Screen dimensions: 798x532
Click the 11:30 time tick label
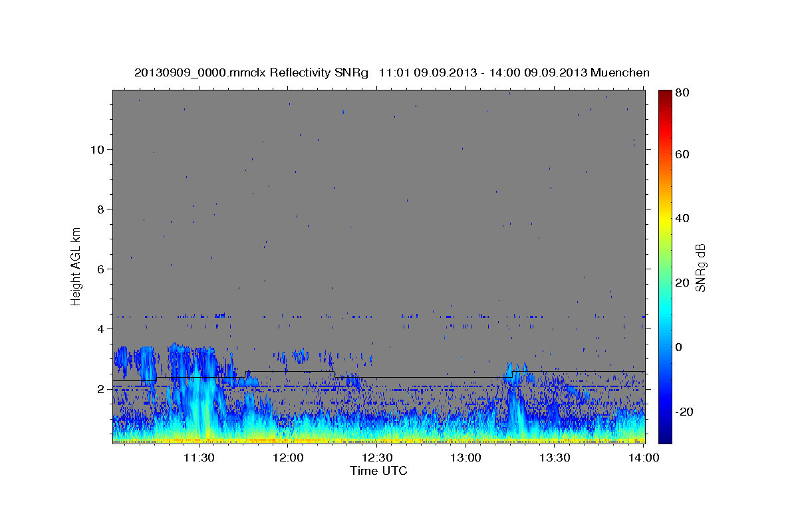[199, 458]
